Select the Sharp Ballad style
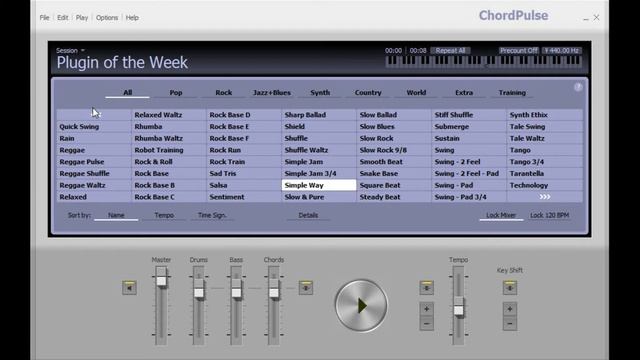640x360 pixels. click(x=319, y=115)
